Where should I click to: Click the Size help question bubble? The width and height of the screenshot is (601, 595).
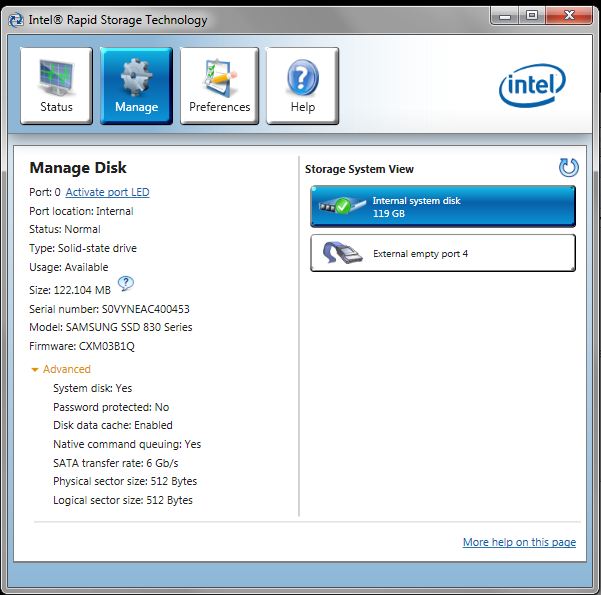click(x=125, y=284)
